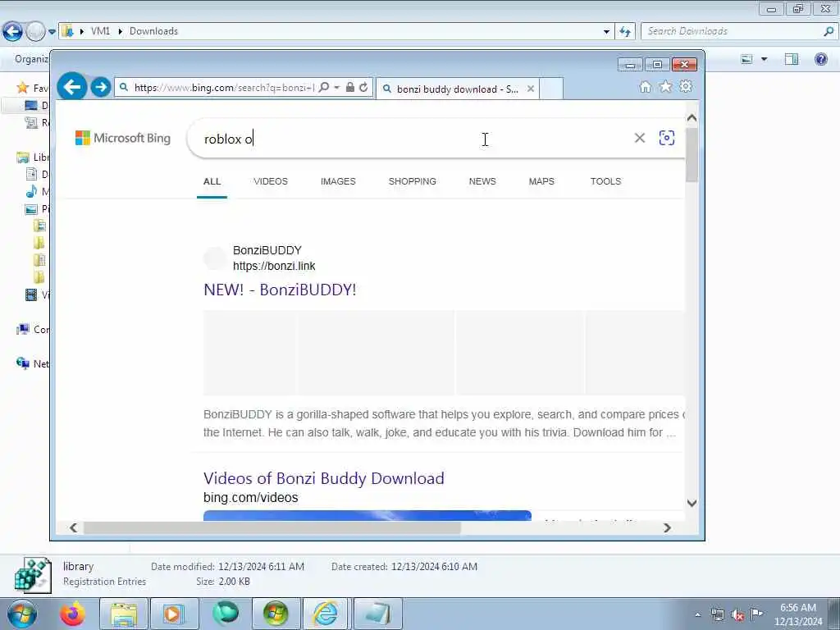Screen dimensions: 840x630
Task: Toggle the Explorer preview pane icon
Action: (792, 59)
